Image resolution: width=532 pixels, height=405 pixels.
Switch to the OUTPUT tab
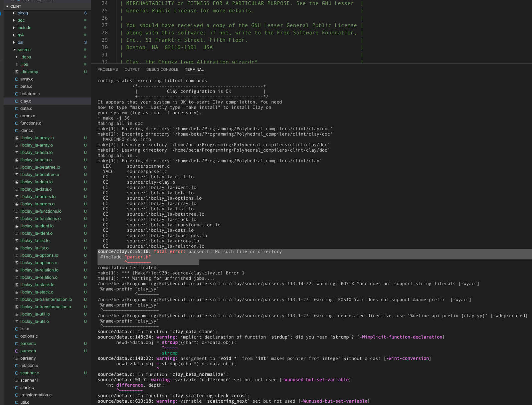(x=132, y=69)
